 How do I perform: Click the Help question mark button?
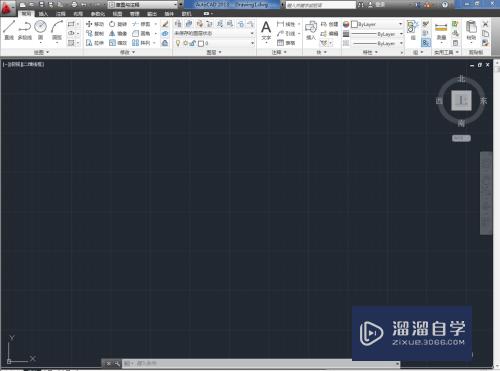coord(445,5)
